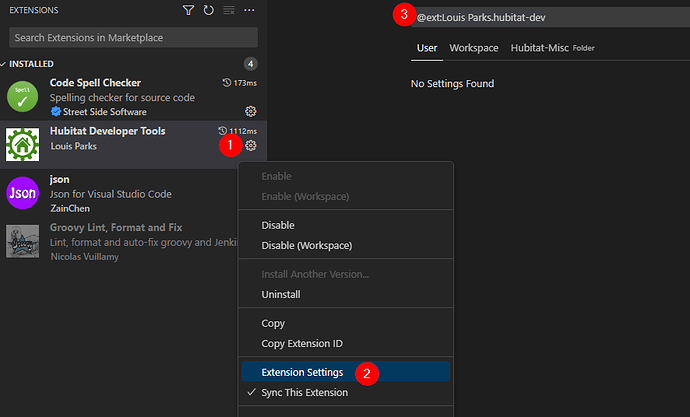
Task: Open the Code Spell Checker manage gear
Action: pyautogui.click(x=250, y=111)
